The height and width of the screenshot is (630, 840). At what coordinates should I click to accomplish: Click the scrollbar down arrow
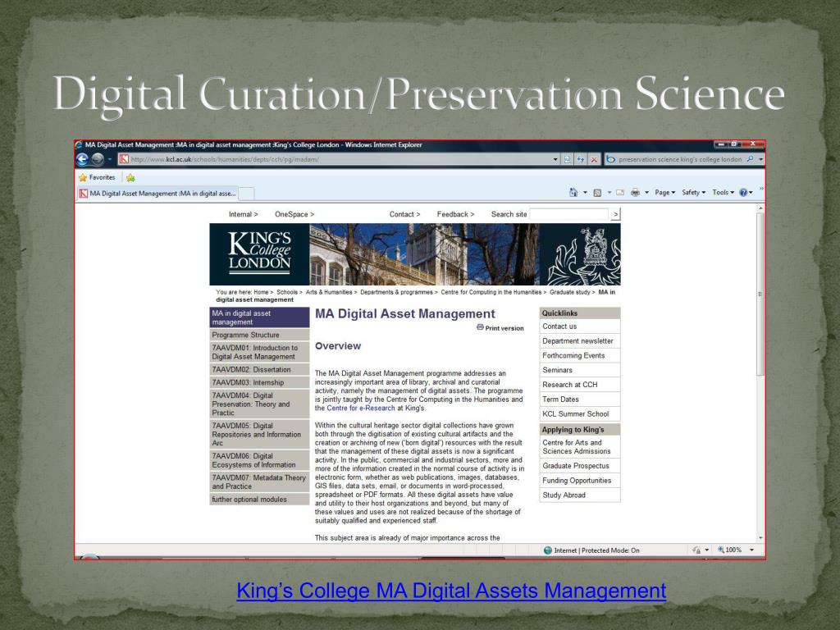click(760, 537)
